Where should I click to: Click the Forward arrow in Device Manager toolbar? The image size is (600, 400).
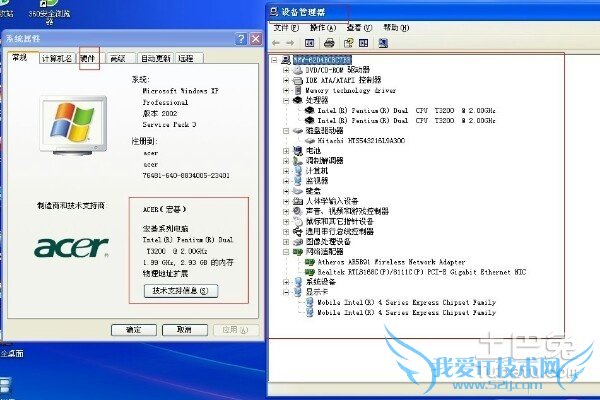click(x=290, y=43)
